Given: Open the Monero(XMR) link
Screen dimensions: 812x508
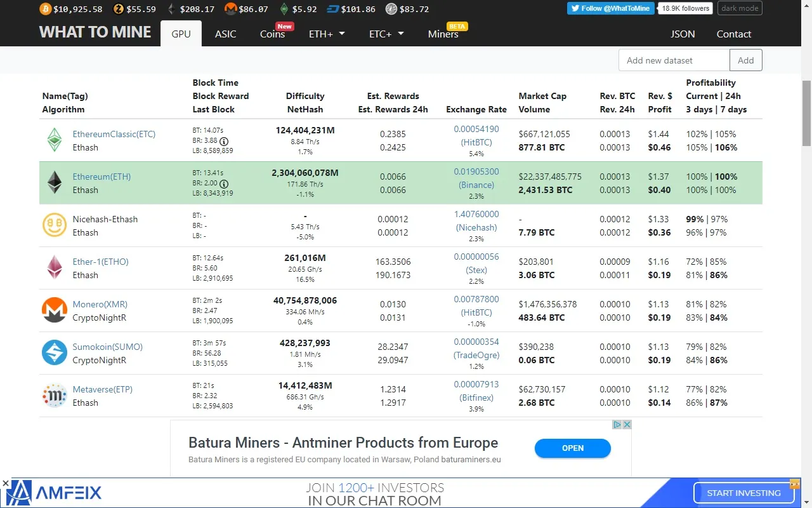Looking at the screenshot, I should [100, 304].
